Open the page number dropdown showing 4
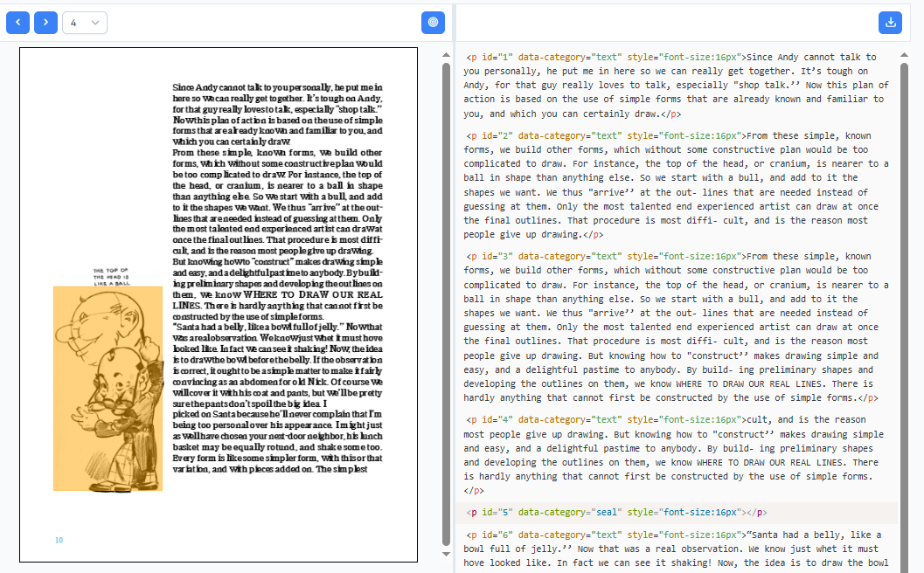 (x=84, y=23)
